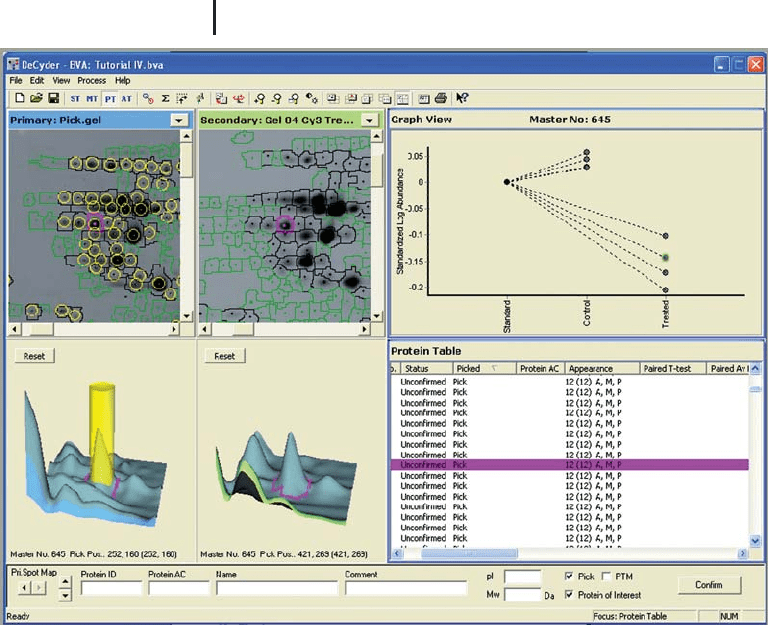Image resolution: width=768 pixels, height=625 pixels.
Task: Switch to ST mode in toolbar
Action: 75,99
